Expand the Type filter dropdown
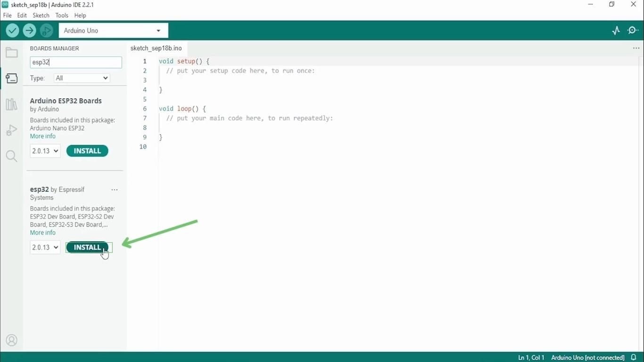This screenshot has height=362, width=644. coord(81,78)
